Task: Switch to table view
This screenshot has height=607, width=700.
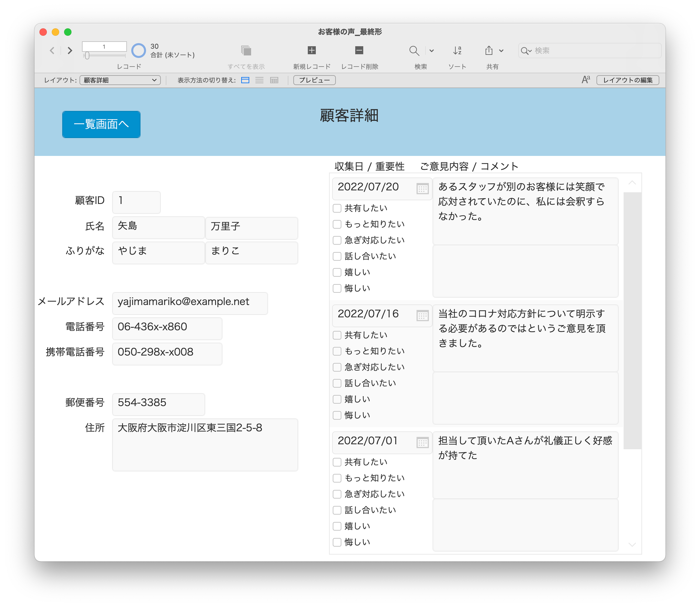Action: coord(274,80)
